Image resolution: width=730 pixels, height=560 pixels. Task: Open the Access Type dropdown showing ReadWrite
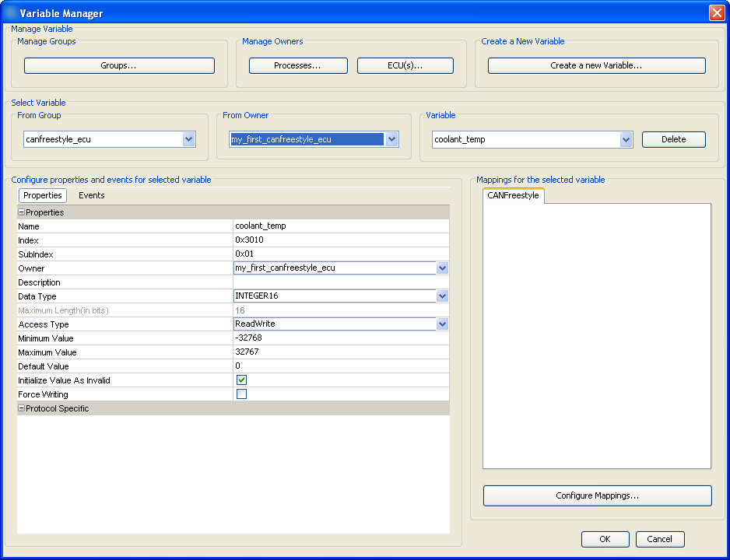[x=442, y=324]
